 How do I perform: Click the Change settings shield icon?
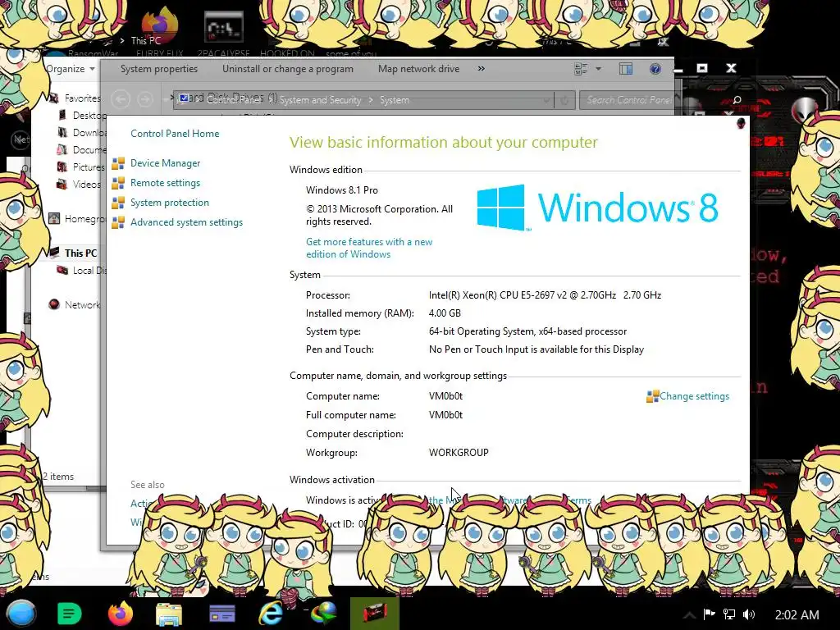pos(652,396)
